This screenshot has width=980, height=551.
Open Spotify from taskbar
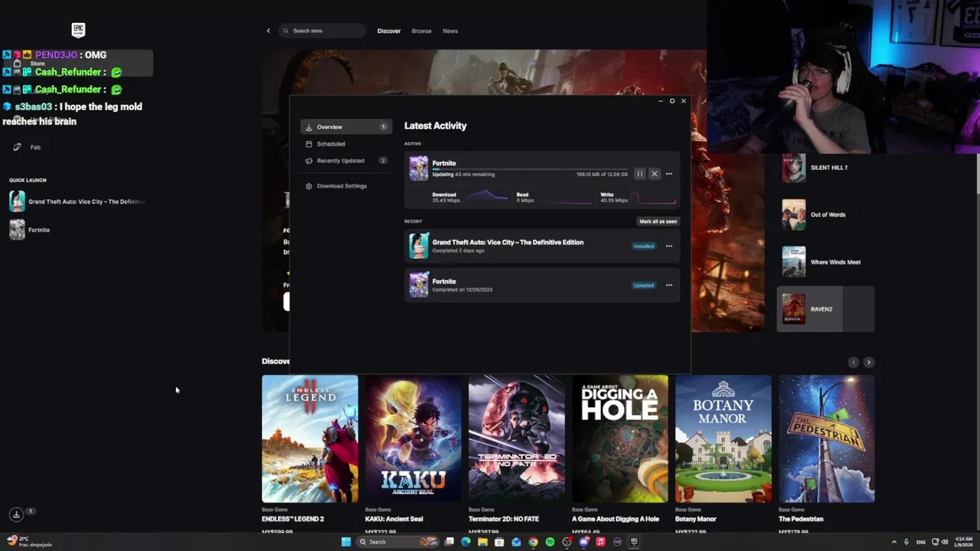[550, 542]
